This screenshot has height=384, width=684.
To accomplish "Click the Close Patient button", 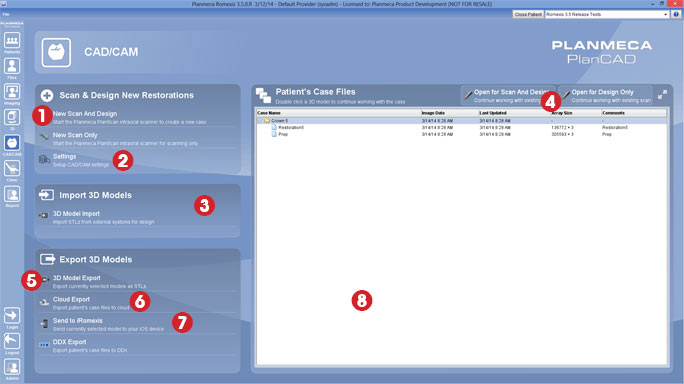I will click(528, 14).
